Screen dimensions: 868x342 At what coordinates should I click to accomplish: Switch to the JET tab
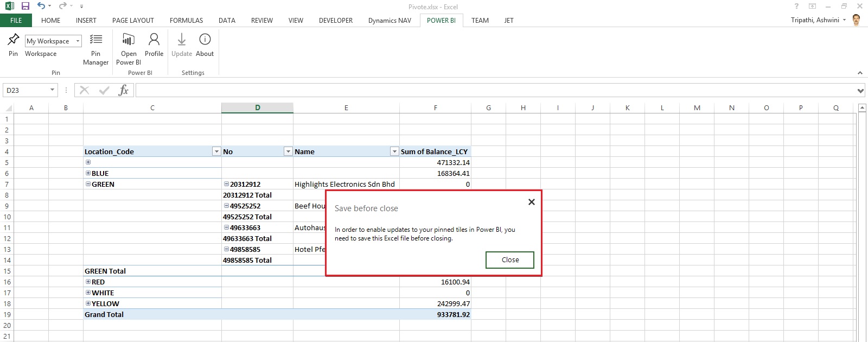509,21
